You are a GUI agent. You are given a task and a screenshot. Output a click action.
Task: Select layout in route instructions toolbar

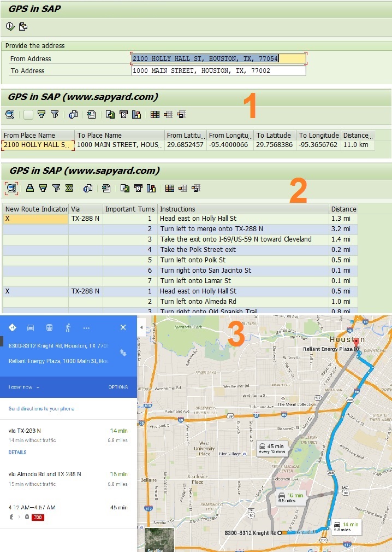click(183, 189)
